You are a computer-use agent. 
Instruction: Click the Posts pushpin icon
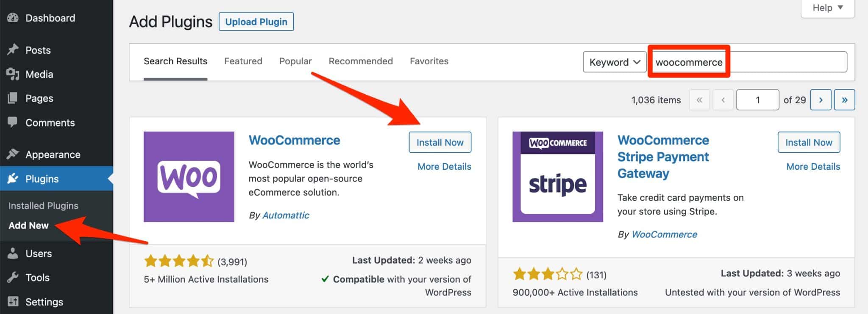tap(13, 50)
